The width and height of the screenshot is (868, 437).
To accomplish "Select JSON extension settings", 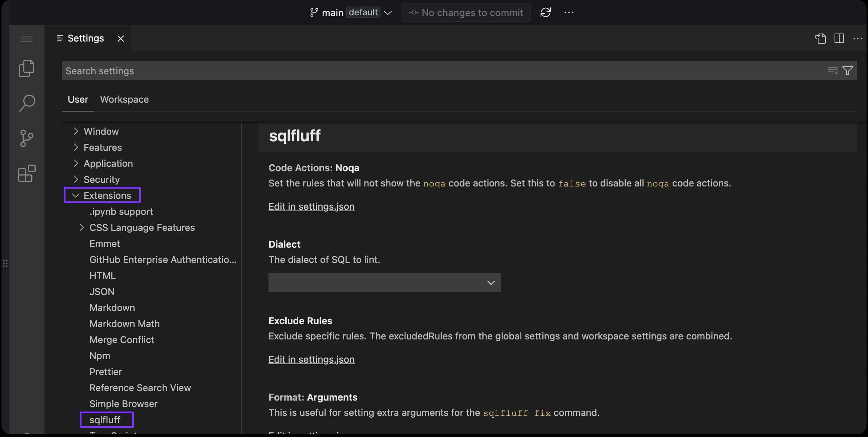I will (x=102, y=291).
